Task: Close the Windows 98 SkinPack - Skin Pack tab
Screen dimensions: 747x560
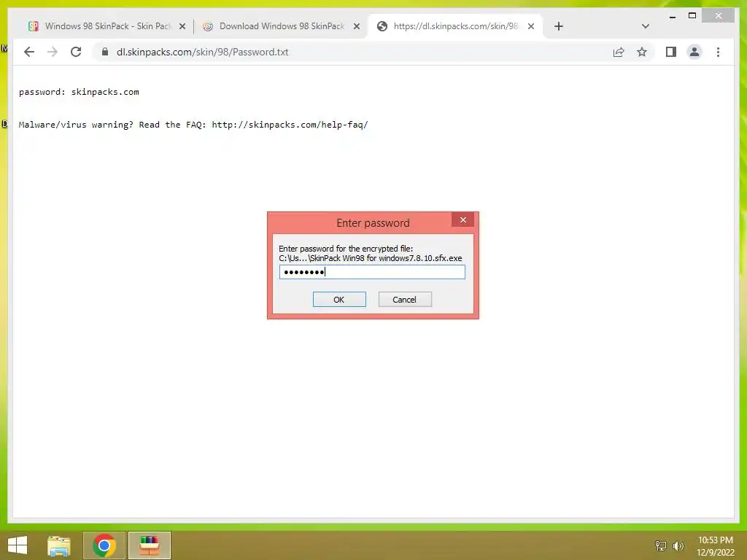Action: tap(182, 26)
